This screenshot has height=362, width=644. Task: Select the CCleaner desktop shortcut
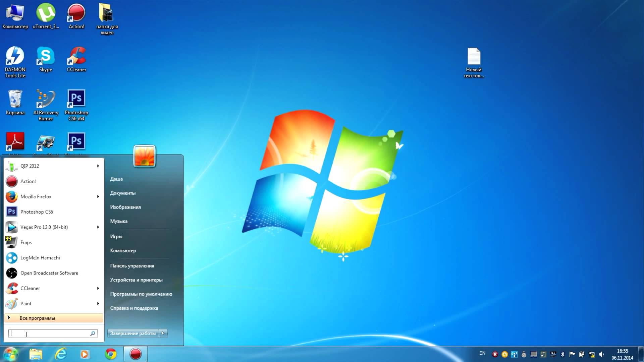tap(76, 59)
